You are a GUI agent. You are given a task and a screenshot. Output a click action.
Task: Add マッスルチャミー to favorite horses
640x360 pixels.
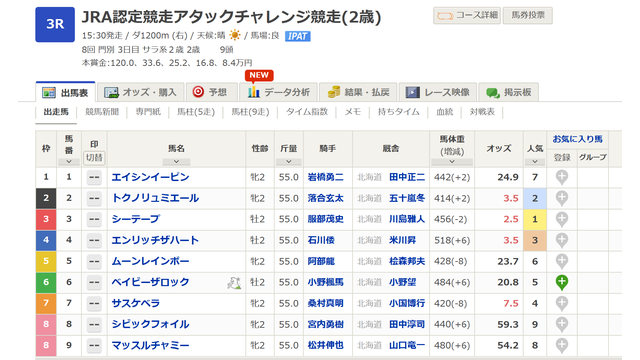point(562,345)
